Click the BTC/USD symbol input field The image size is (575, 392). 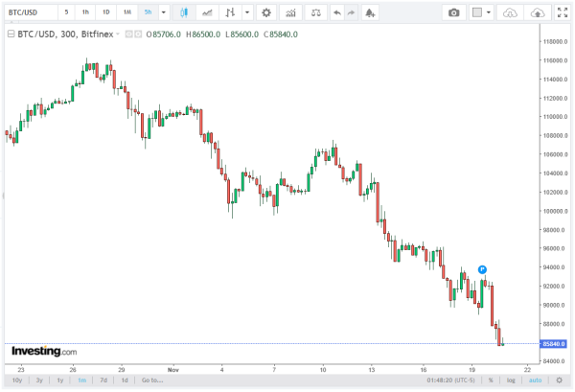click(30, 12)
